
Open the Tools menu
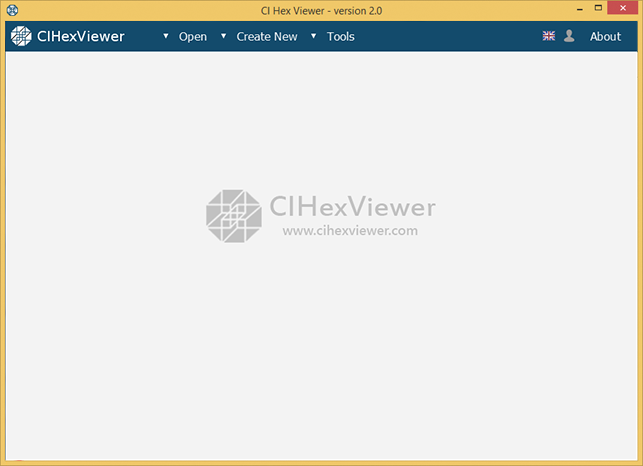(x=341, y=37)
